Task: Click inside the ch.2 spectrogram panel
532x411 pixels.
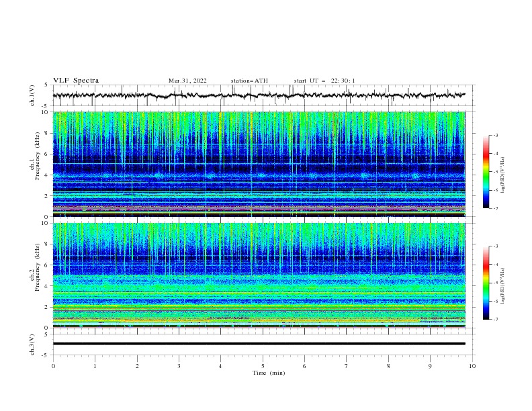Action: pyautogui.click(x=259, y=275)
